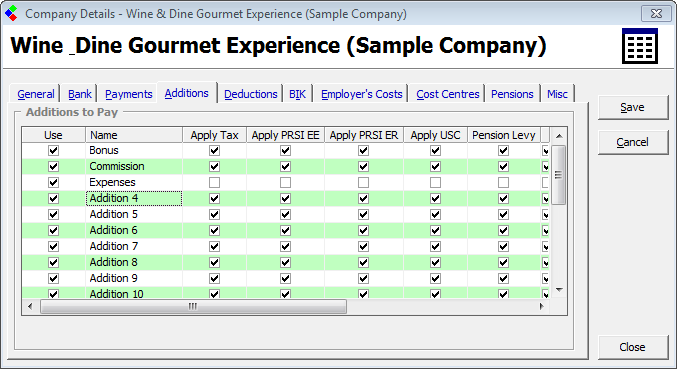677x369 pixels.
Task: Open the BIK tab
Action: pyautogui.click(x=297, y=94)
